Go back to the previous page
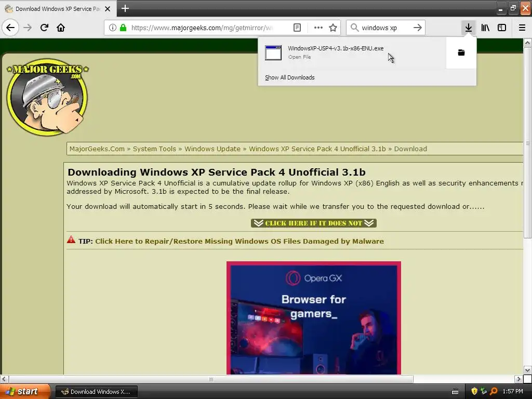The image size is (532, 399). [x=10, y=28]
